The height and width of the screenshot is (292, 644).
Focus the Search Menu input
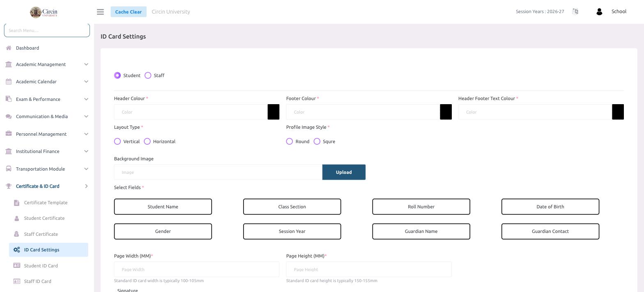pyautogui.click(x=47, y=30)
